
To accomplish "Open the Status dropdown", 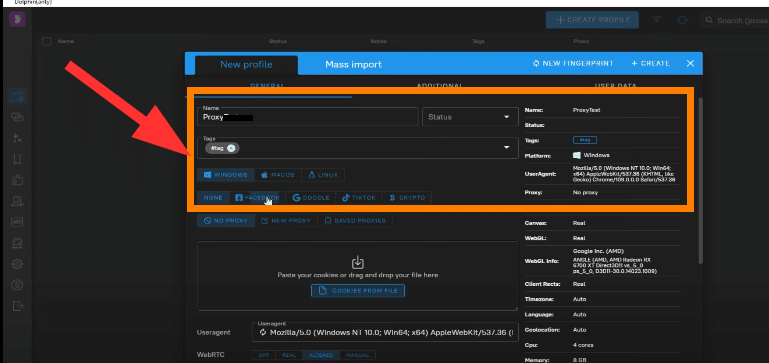I will (470, 117).
